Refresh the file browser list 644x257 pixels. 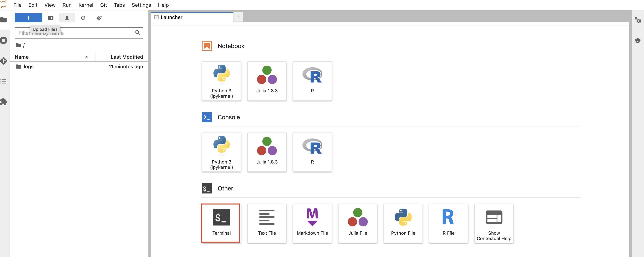coord(83,18)
